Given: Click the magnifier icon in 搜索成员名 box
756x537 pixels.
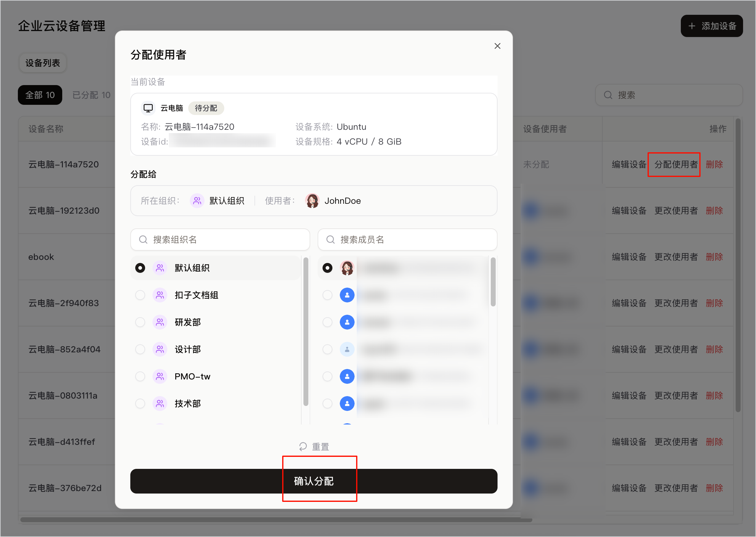Looking at the screenshot, I should tap(331, 240).
